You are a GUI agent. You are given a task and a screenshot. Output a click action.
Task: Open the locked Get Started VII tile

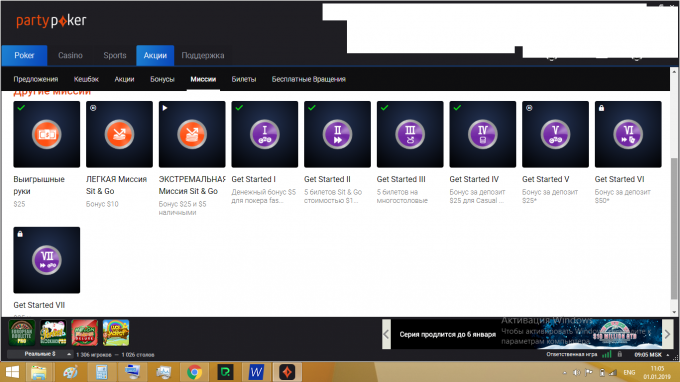pos(46,260)
